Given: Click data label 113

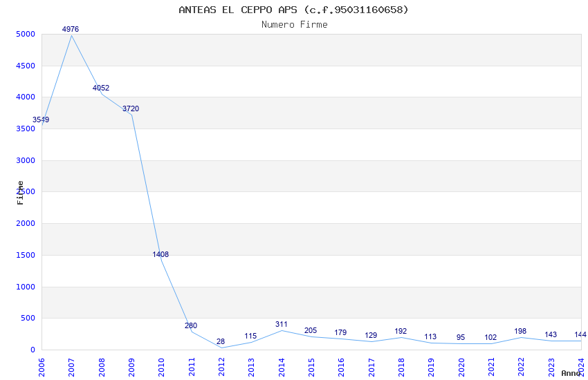Looking at the screenshot, I should tap(430, 336).
